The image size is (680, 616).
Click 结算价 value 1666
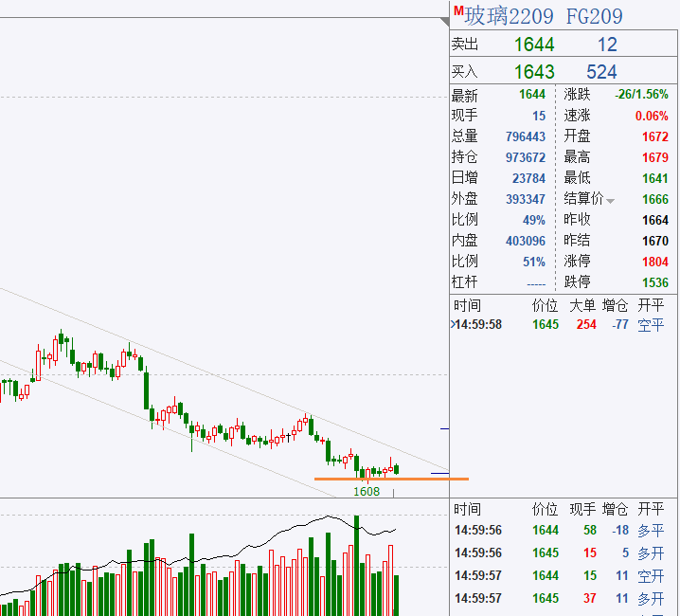click(655, 199)
